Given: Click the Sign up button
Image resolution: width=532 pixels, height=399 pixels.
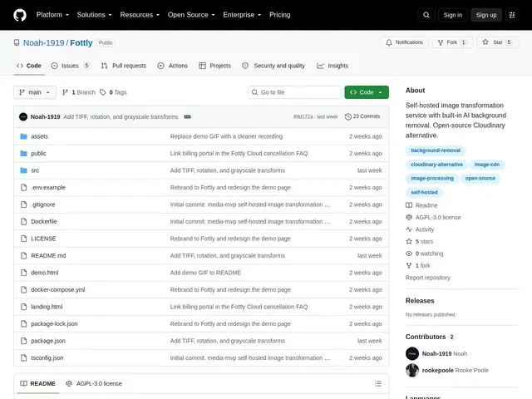Looking at the screenshot, I should pos(486,15).
